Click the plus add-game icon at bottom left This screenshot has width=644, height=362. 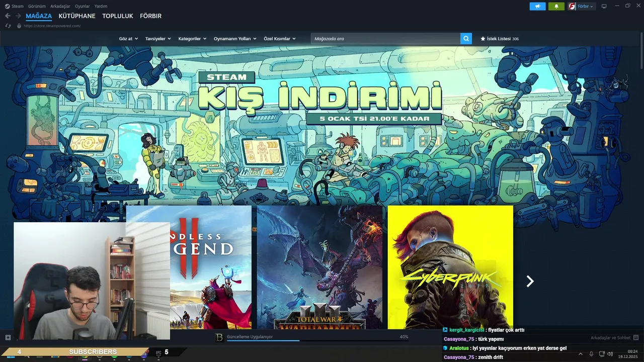click(x=8, y=337)
